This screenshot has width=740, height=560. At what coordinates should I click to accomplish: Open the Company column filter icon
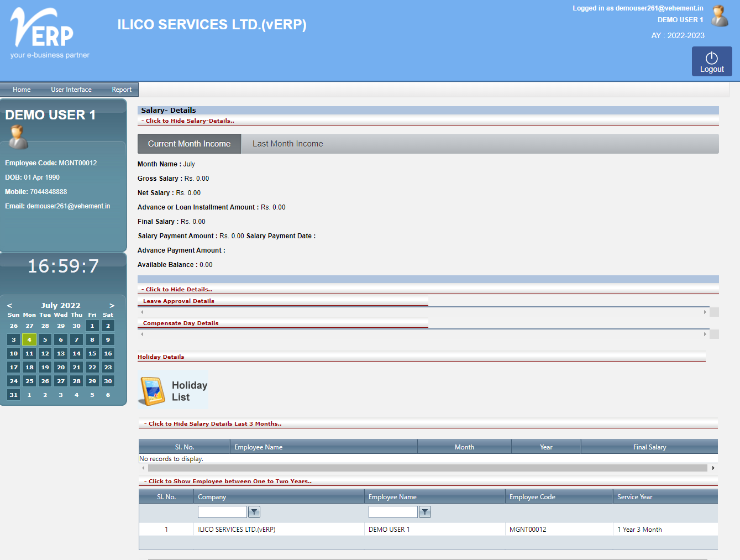coord(254,512)
